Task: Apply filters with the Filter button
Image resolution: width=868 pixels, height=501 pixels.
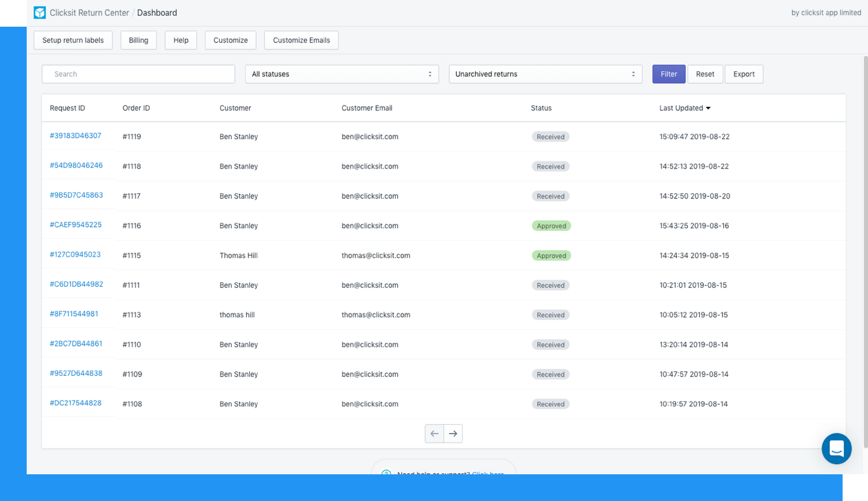Action: (x=668, y=74)
